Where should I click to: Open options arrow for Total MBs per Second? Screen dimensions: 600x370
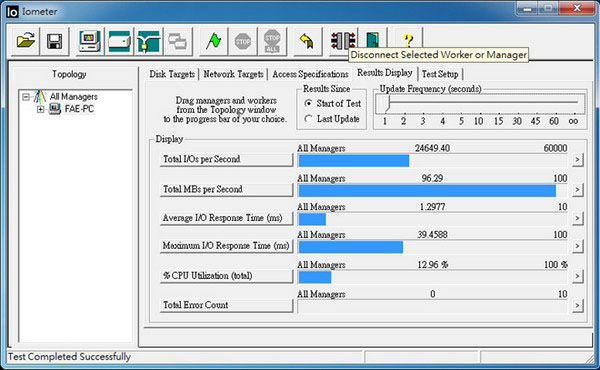577,190
